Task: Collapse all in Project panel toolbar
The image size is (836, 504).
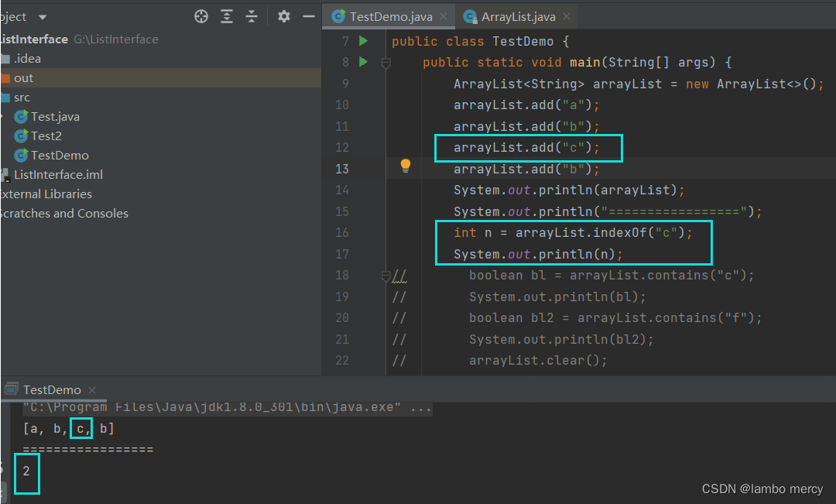Action: coord(252,16)
